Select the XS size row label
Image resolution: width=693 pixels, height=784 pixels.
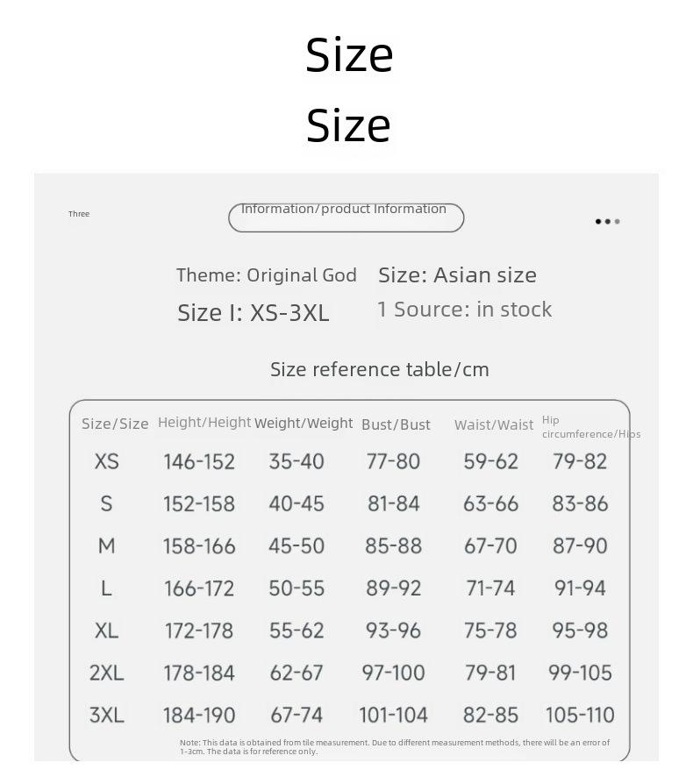coord(107,461)
